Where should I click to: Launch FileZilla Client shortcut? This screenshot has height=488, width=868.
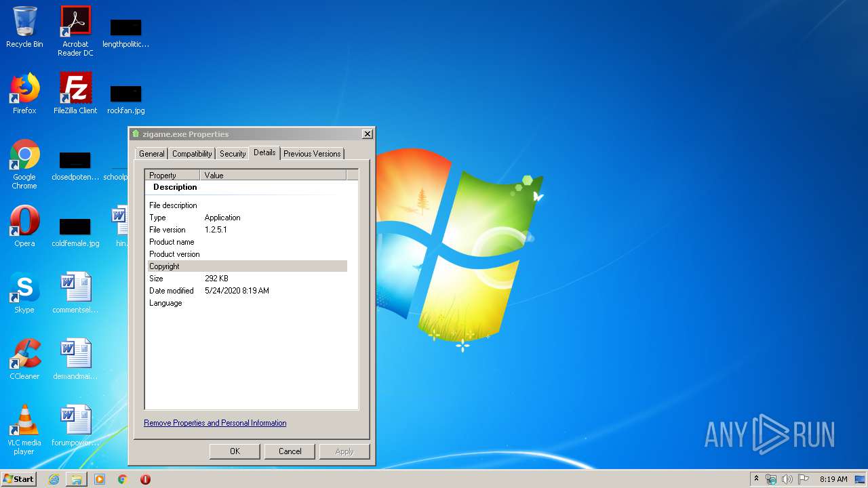click(75, 94)
